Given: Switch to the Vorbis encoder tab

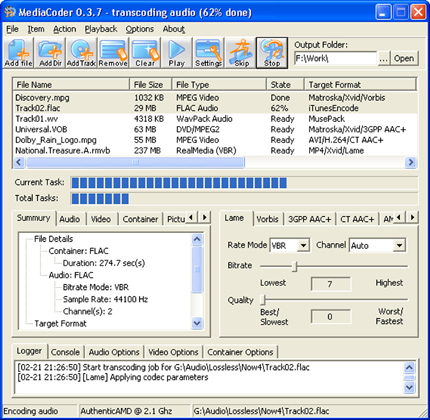Looking at the screenshot, I should (267, 219).
